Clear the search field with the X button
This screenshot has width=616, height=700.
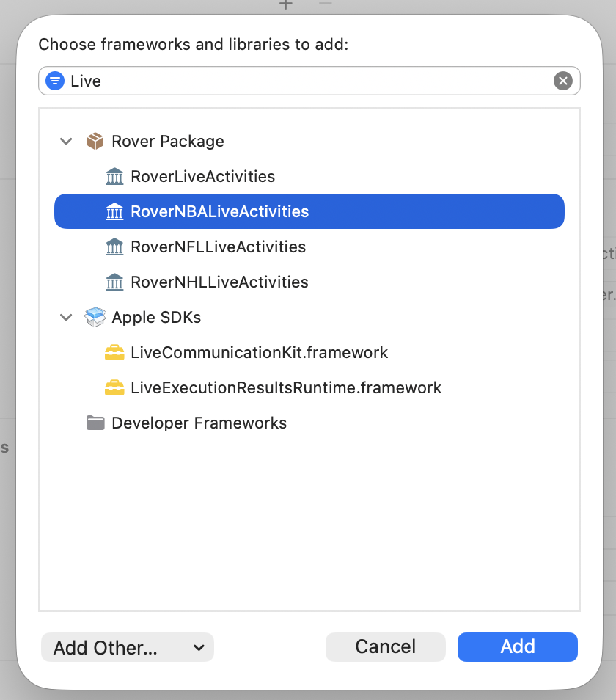(x=562, y=81)
